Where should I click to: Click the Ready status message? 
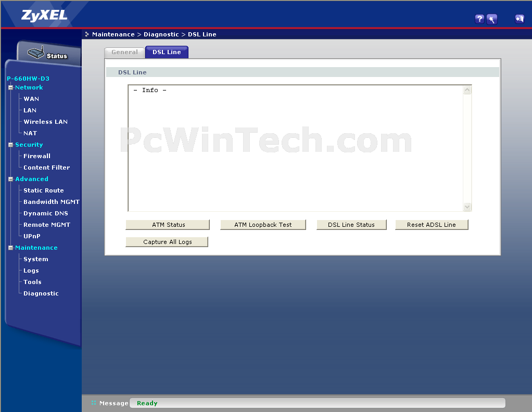coord(147,403)
